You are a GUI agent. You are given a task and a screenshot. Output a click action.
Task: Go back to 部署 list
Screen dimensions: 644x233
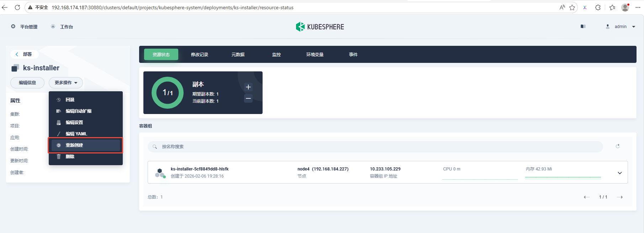pos(24,54)
